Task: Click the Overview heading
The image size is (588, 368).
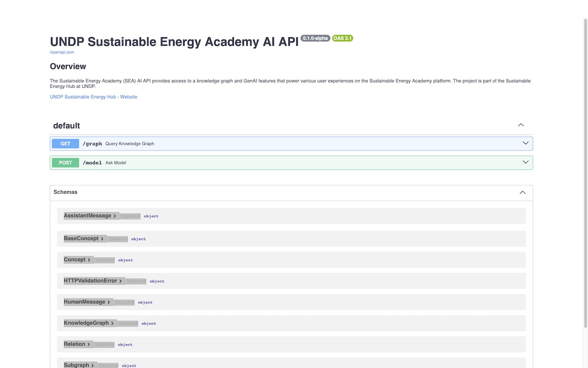Action: coord(68,66)
